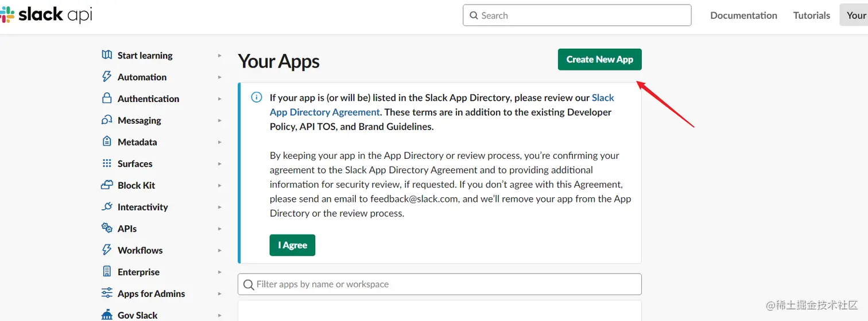Image resolution: width=868 pixels, height=321 pixels.
Task: Expand the Enterprise section arrow
Action: [x=220, y=272]
